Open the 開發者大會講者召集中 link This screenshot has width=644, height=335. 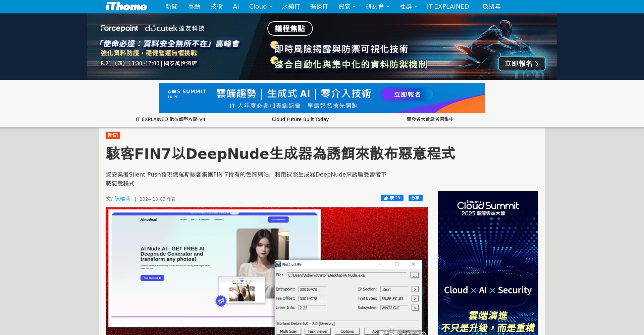click(x=430, y=119)
